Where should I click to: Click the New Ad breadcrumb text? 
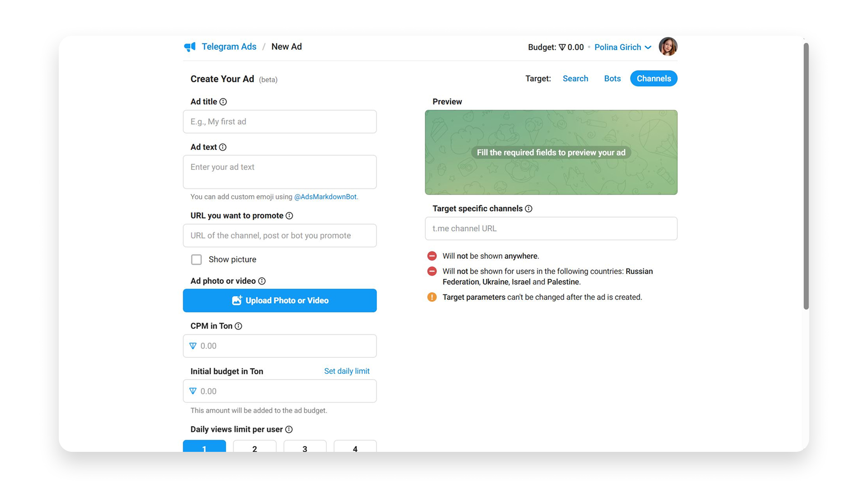[x=287, y=47]
